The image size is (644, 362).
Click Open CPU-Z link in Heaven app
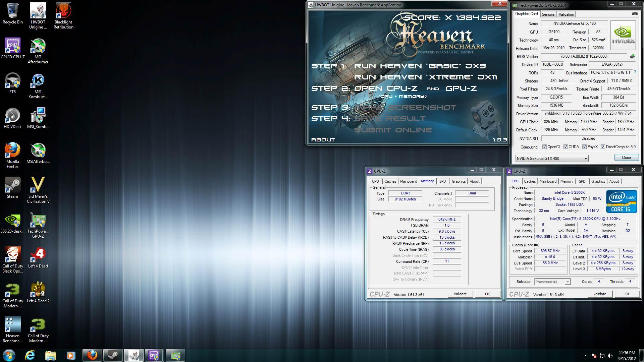point(386,88)
